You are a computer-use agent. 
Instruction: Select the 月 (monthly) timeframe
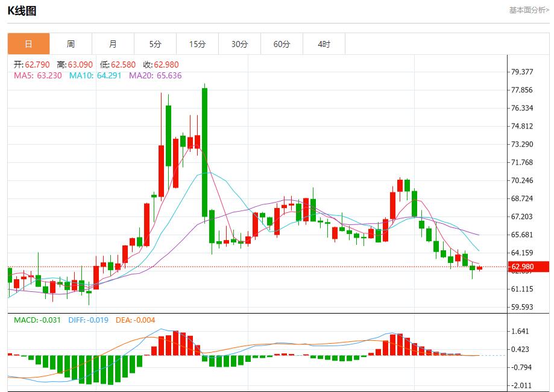click(x=112, y=43)
